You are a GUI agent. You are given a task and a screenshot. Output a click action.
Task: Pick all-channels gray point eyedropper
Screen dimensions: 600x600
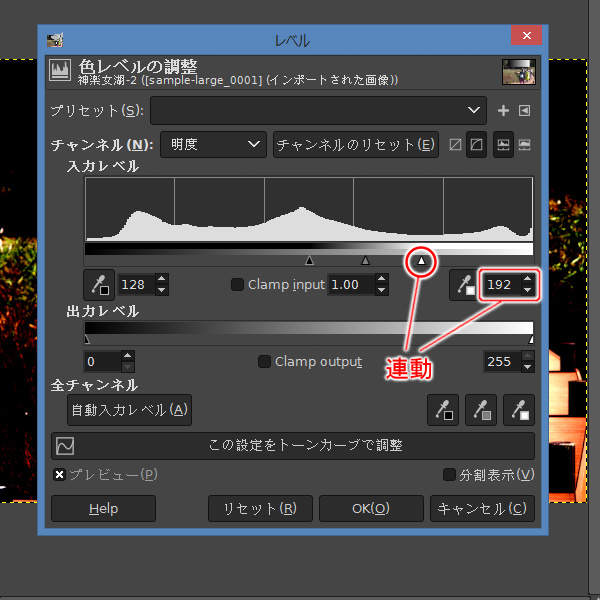tap(481, 410)
